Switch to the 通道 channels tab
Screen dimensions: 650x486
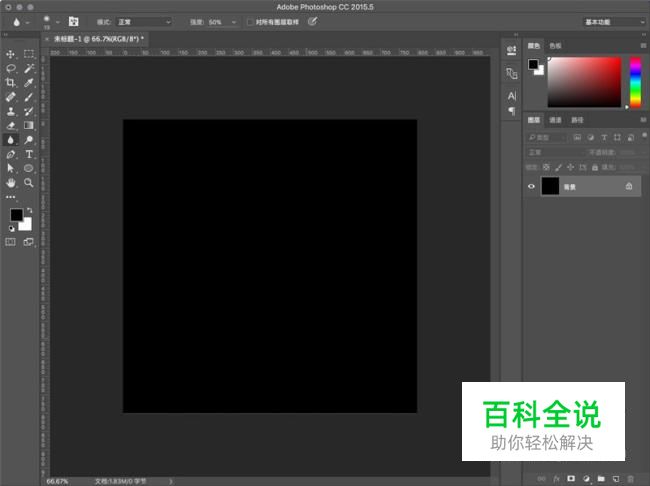555,120
